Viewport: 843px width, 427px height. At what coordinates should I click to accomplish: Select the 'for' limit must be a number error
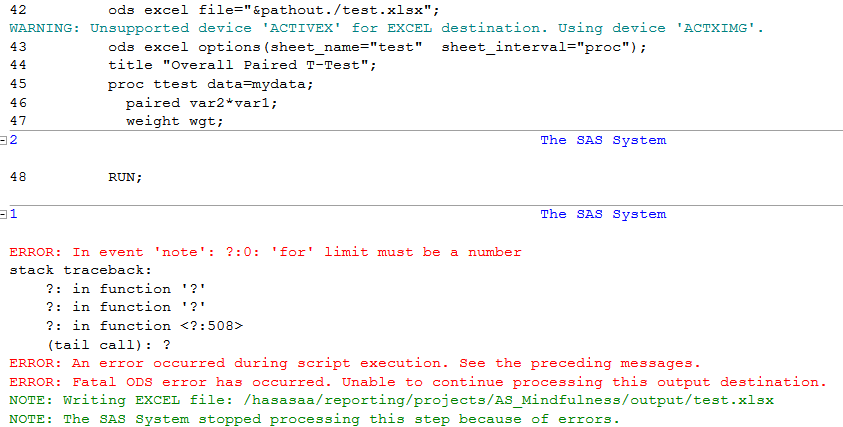(x=266, y=252)
